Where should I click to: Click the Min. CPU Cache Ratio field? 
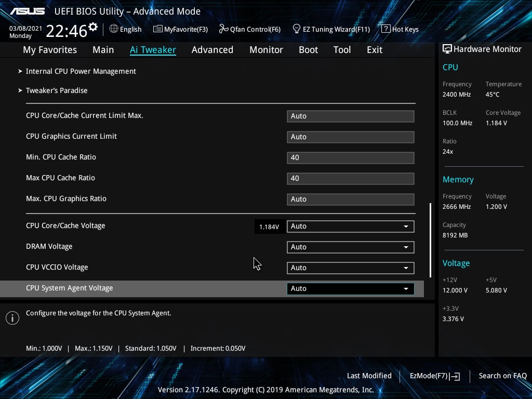pos(351,158)
